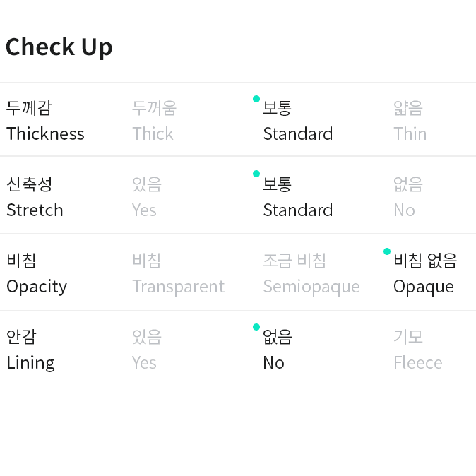Screen dimensions: 476x476
Task: Select the Thin thickness option
Action: coord(410,121)
